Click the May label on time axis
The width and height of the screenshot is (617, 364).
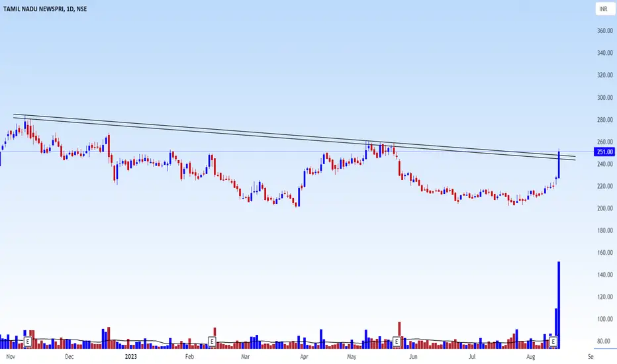[352, 357]
